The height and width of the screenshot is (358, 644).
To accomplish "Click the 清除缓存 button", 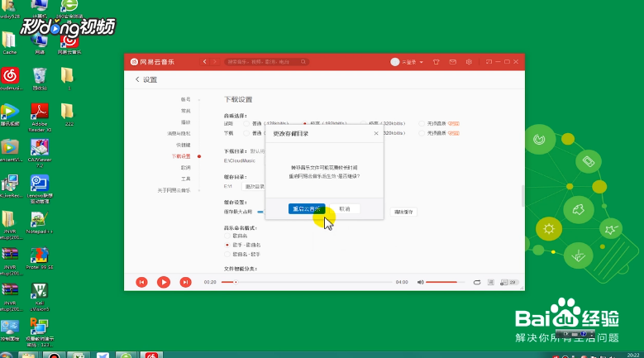I will click(403, 212).
